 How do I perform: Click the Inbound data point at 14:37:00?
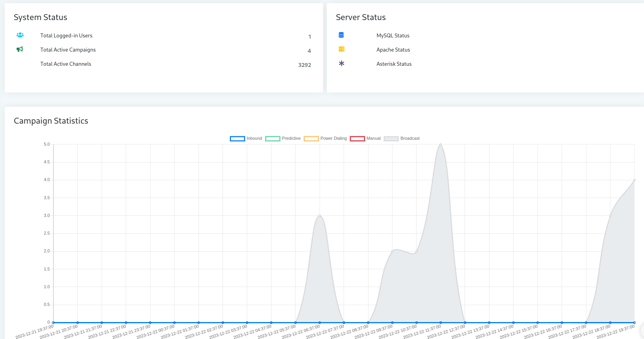[x=513, y=322]
